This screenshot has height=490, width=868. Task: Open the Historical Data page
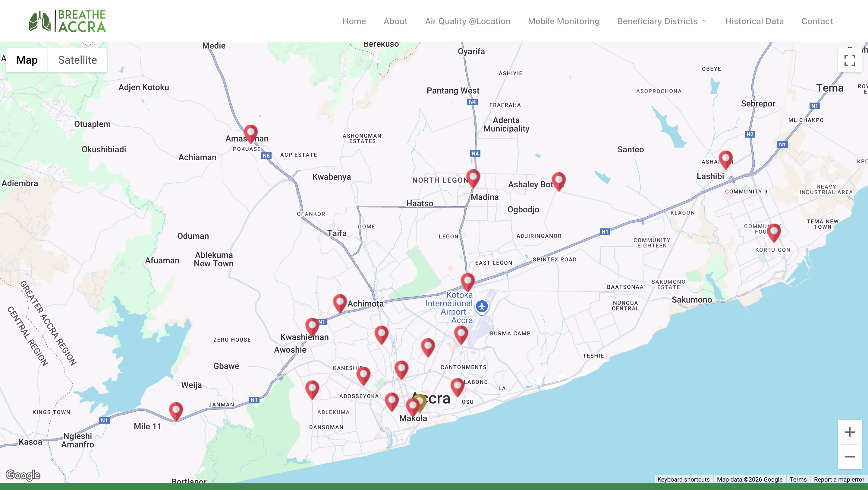754,21
